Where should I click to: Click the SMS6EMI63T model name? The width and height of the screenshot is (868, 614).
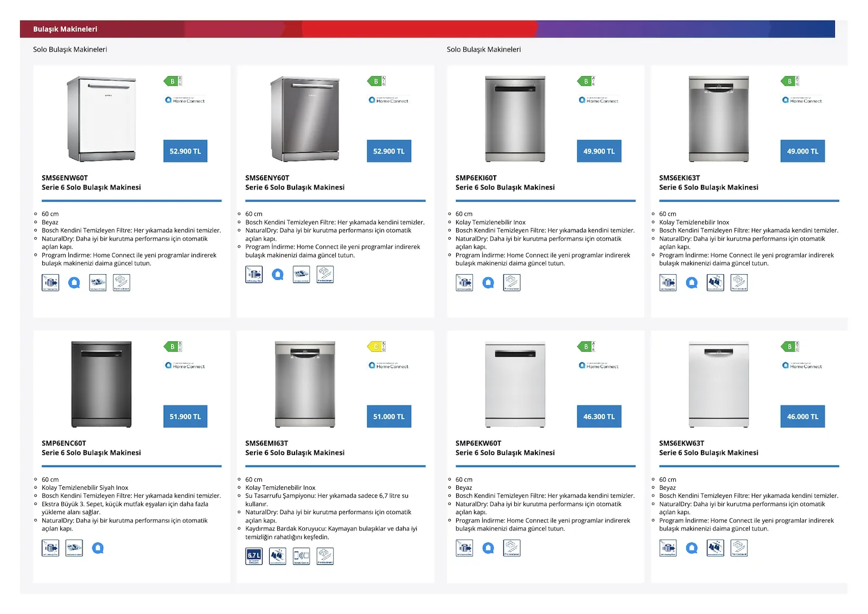267,444
